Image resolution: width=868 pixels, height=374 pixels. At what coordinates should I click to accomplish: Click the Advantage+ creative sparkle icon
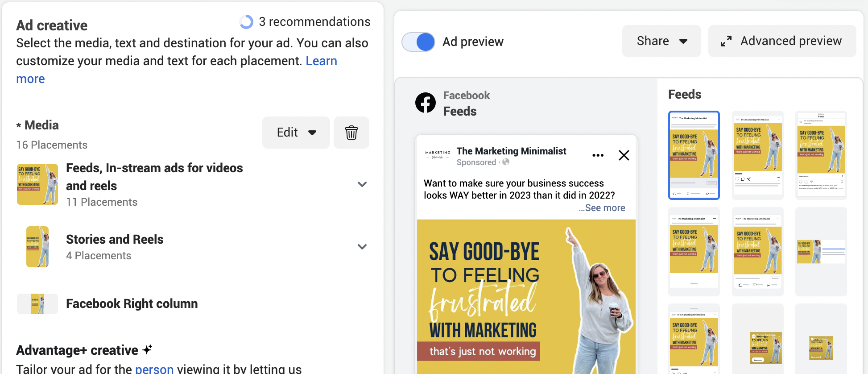[147, 349]
